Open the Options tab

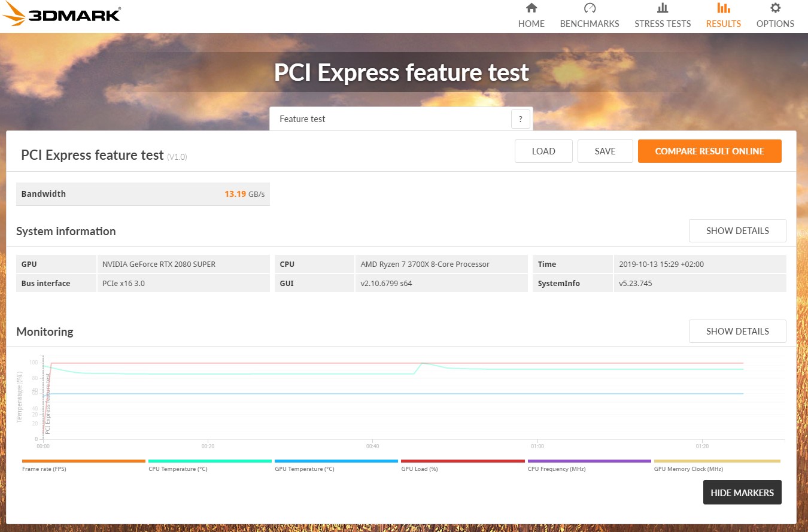(775, 16)
